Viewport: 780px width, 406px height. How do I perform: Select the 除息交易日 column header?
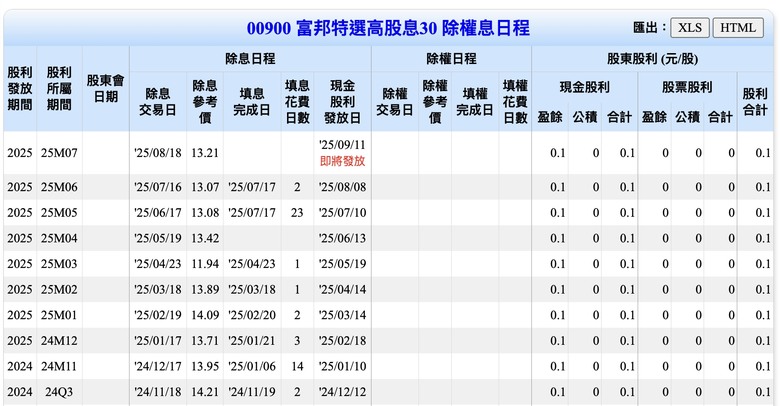(158, 102)
